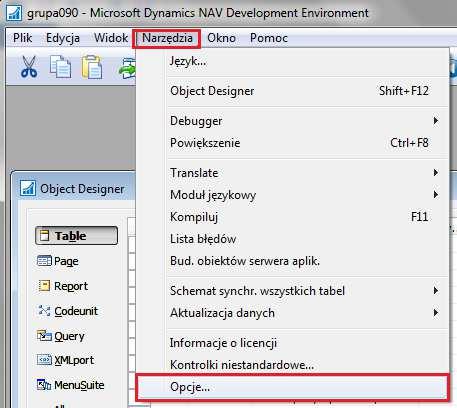
Task: Select the Table object type button
Action: (76, 236)
